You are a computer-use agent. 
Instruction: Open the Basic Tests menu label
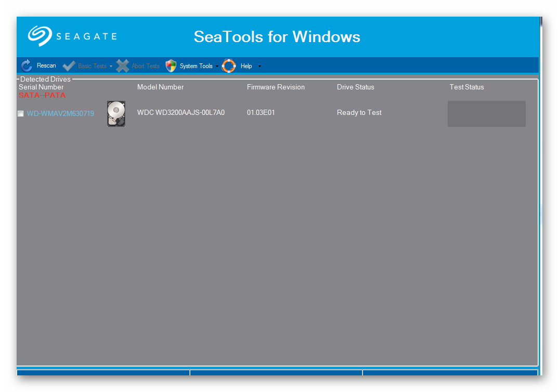pyautogui.click(x=92, y=66)
